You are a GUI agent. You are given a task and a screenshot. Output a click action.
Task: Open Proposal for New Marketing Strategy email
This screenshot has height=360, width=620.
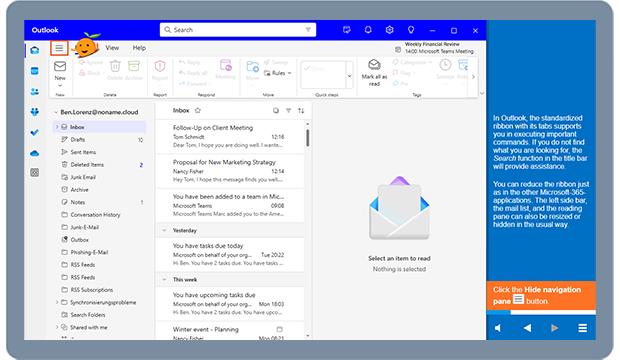click(x=229, y=171)
